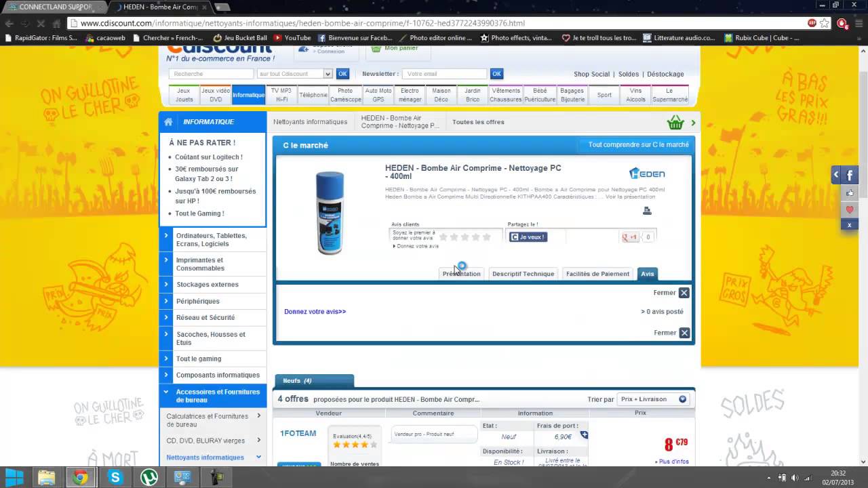Open the 1FOTEAM seller link

298,433
